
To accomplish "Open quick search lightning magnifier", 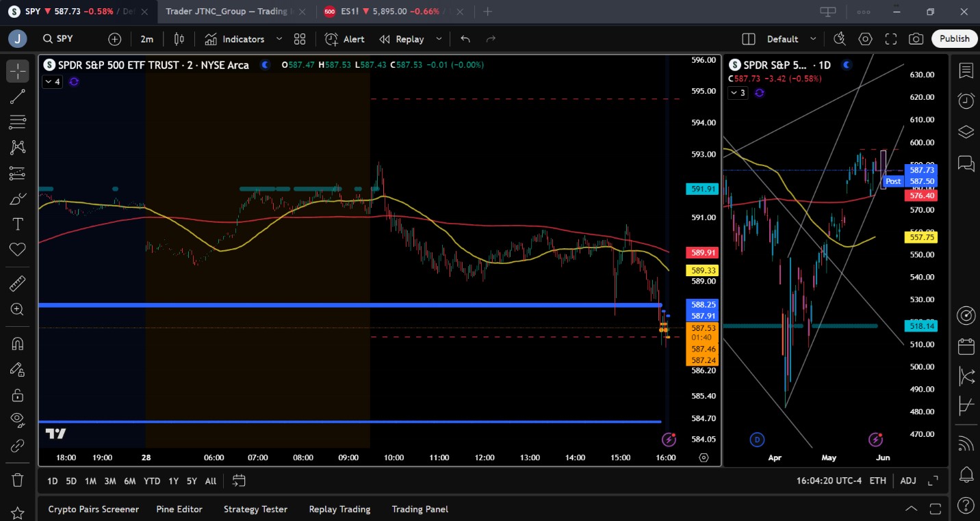I will (840, 39).
